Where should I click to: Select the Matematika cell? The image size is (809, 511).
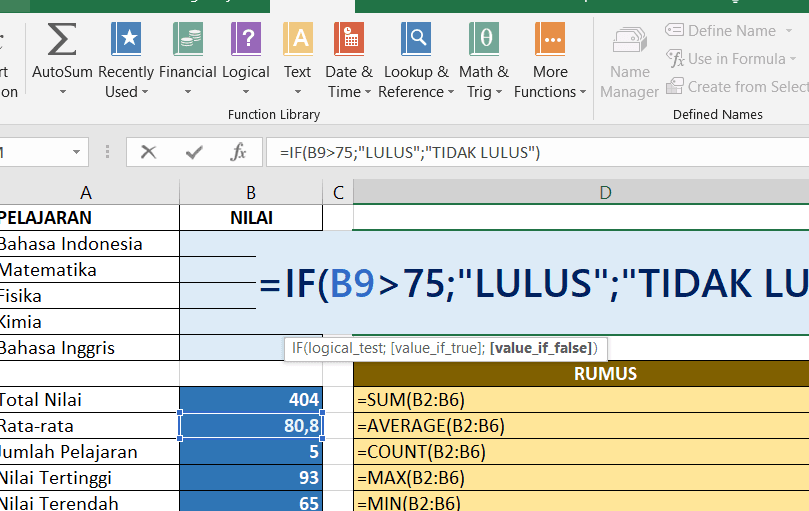[89, 269]
